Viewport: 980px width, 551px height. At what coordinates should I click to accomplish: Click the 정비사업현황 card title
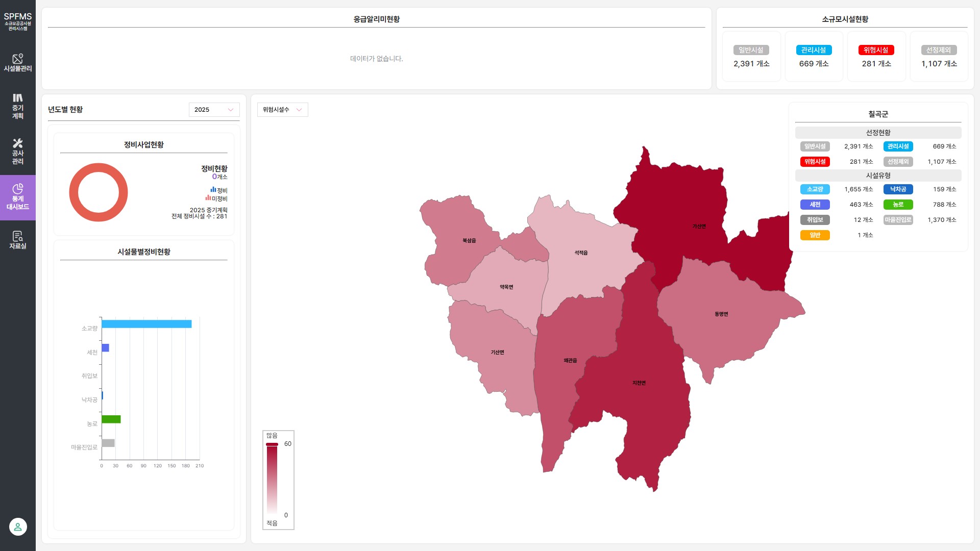(144, 145)
